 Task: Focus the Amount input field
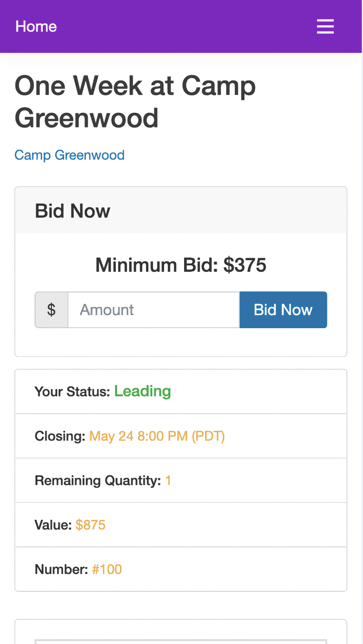[154, 310]
